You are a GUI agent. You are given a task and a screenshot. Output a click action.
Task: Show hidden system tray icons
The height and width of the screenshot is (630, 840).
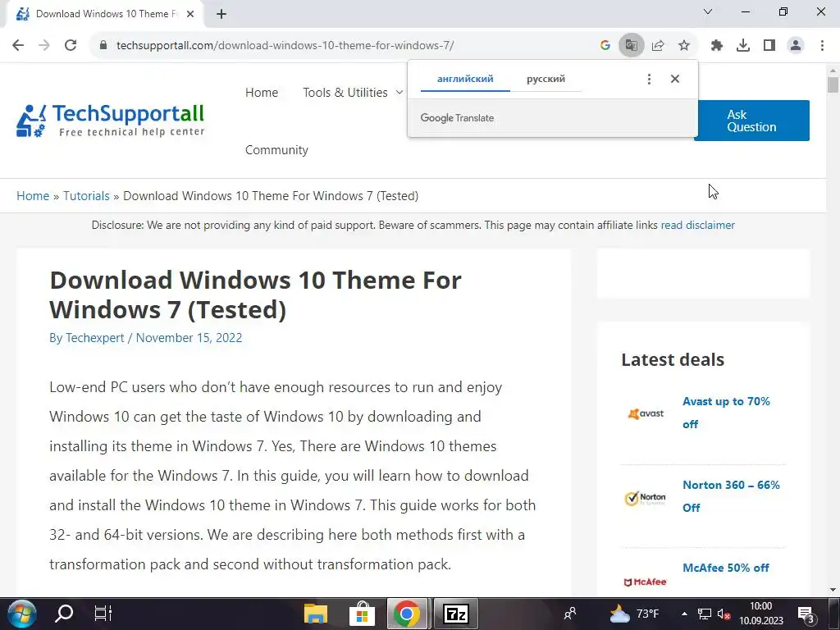tap(684, 614)
